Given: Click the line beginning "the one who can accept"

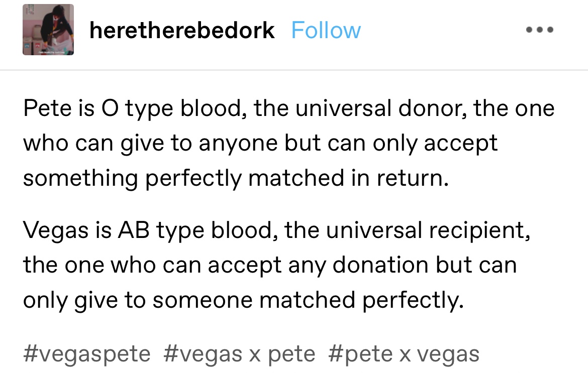Looking at the screenshot, I should pos(269,265).
